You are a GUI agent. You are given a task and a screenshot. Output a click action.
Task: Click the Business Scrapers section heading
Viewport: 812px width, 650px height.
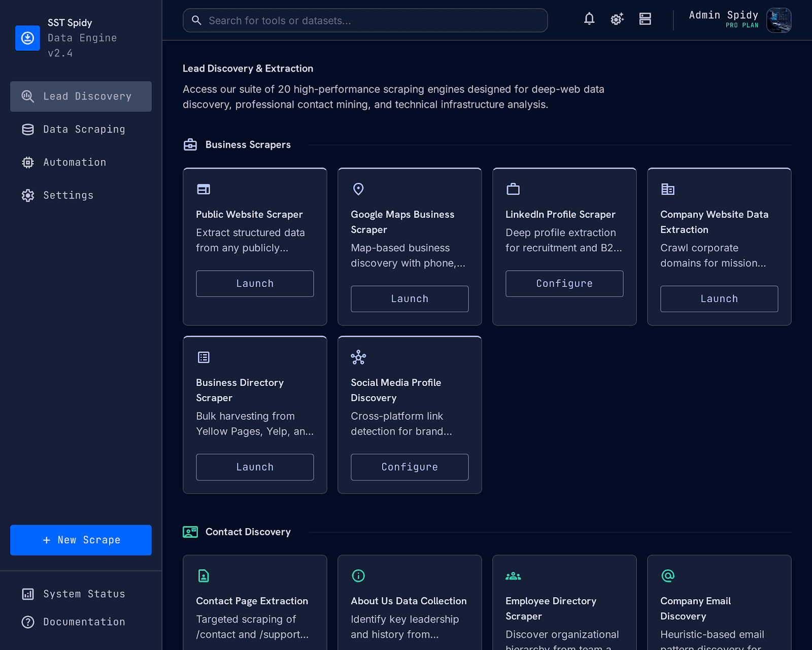pyautogui.click(x=248, y=145)
